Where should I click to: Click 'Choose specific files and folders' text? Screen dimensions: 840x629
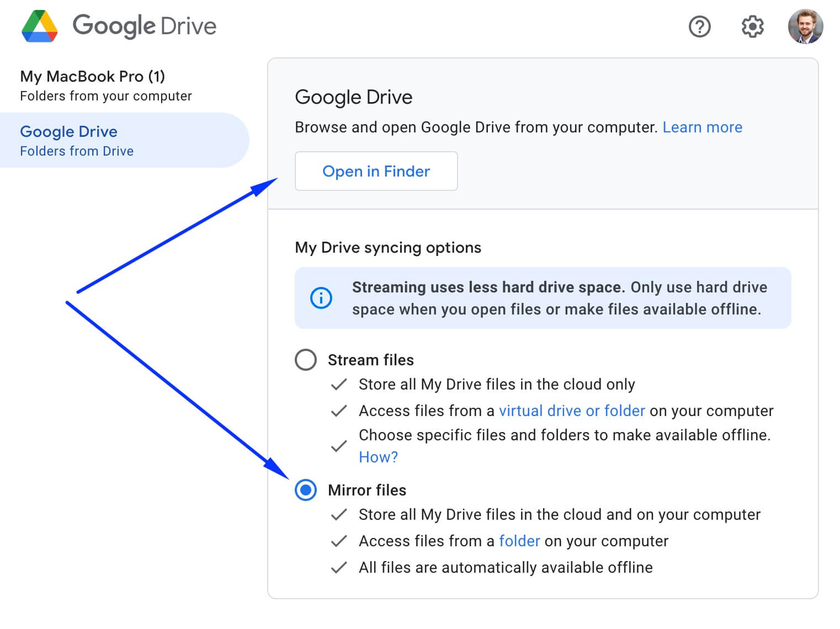tap(565, 435)
